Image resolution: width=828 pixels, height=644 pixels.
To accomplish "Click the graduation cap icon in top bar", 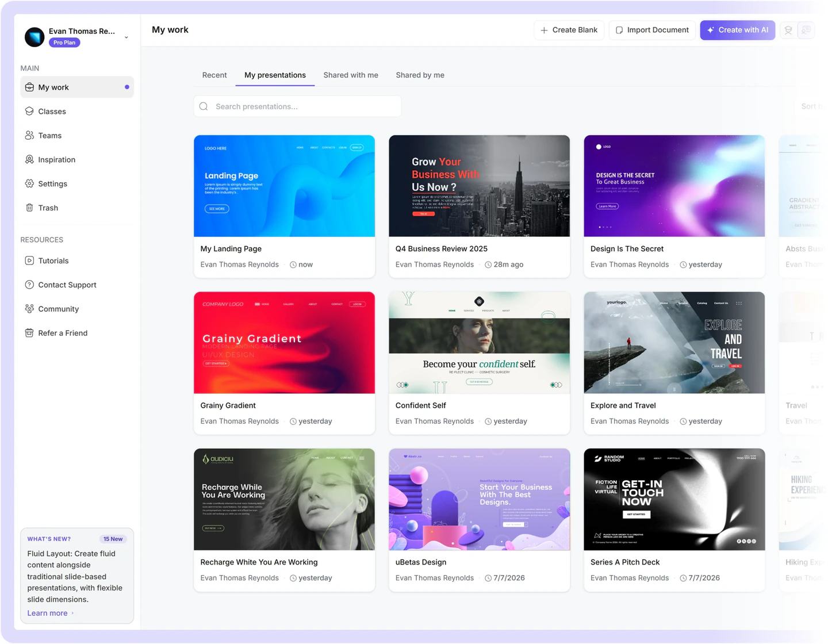I will (788, 30).
